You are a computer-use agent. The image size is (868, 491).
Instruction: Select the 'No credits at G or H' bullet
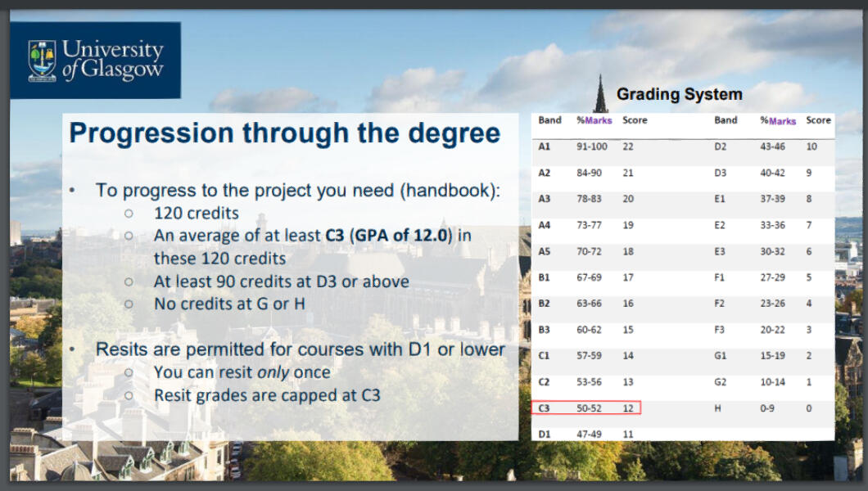coord(229,304)
